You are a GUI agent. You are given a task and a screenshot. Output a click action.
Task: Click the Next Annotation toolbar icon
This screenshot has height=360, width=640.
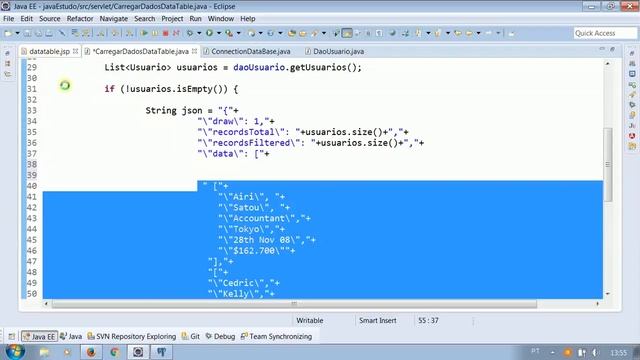click(x=418, y=33)
